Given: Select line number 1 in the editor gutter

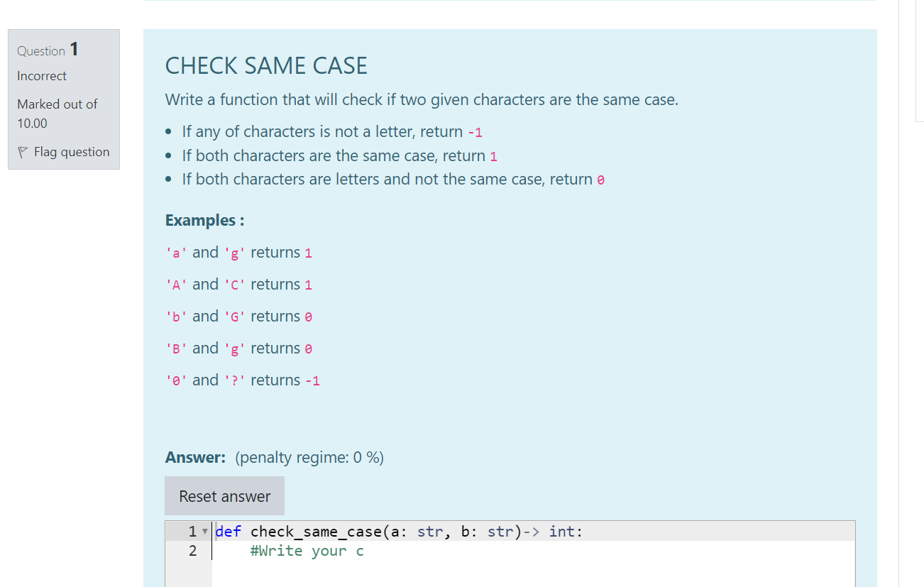Looking at the screenshot, I should (192, 531).
